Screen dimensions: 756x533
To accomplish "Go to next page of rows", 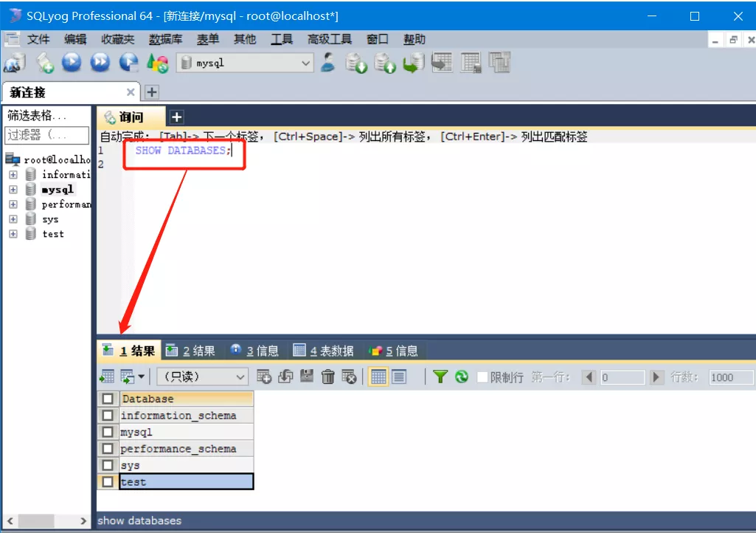I will tap(656, 377).
